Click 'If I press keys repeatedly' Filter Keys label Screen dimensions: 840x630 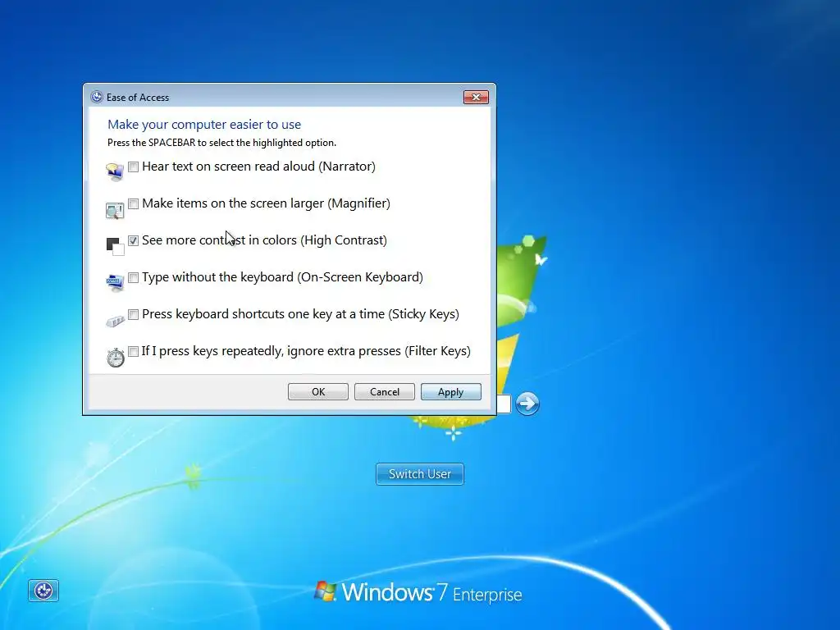[x=306, y=351]
